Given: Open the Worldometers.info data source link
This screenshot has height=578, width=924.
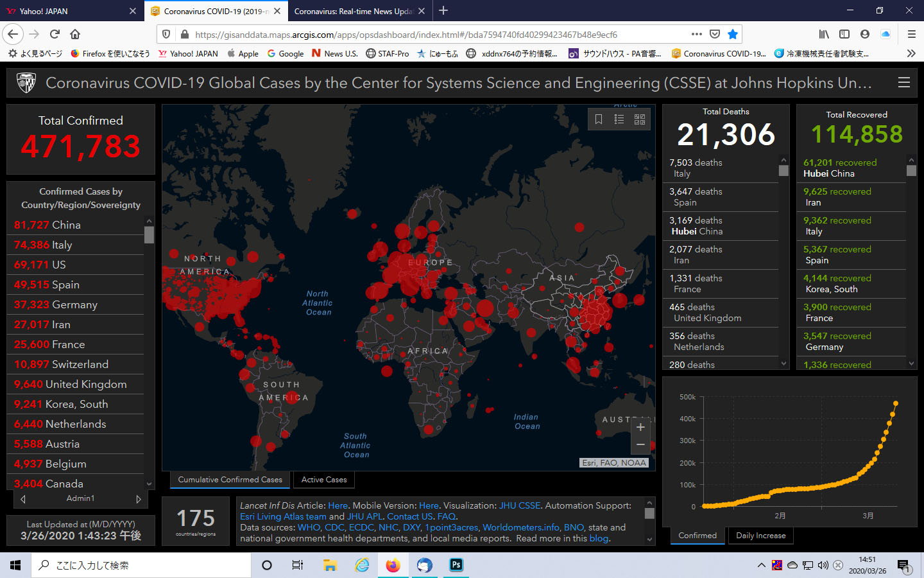Looking at the screenshot, I should click(x=520, y=527).
